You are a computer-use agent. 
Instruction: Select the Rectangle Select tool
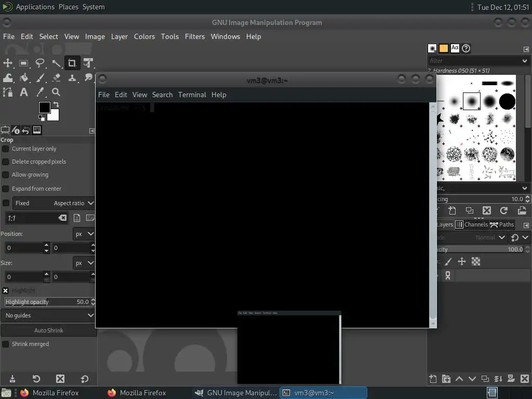coord(24,63)
